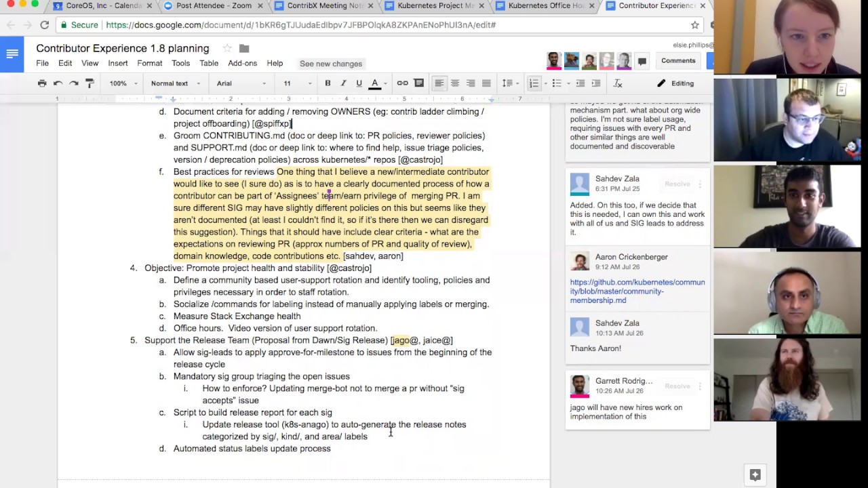868x488 pixels.
Task: Decrease the indent level
Action: [x=580, y=83]
